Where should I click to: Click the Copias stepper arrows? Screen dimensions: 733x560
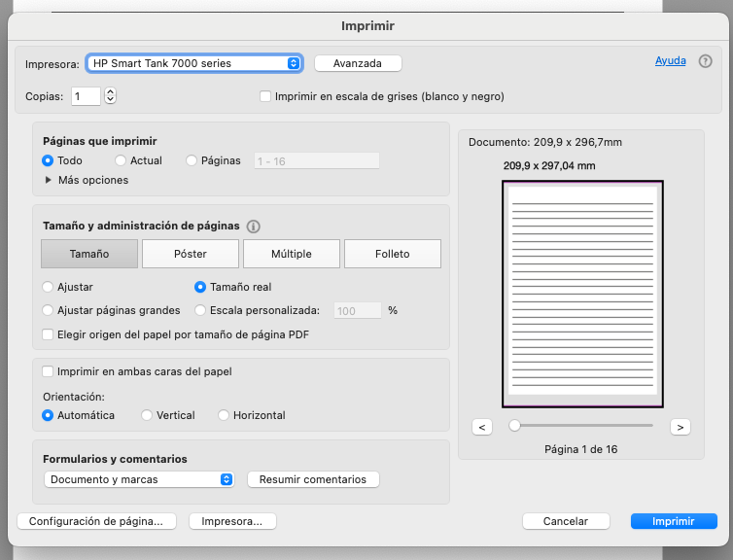(110, 96)
